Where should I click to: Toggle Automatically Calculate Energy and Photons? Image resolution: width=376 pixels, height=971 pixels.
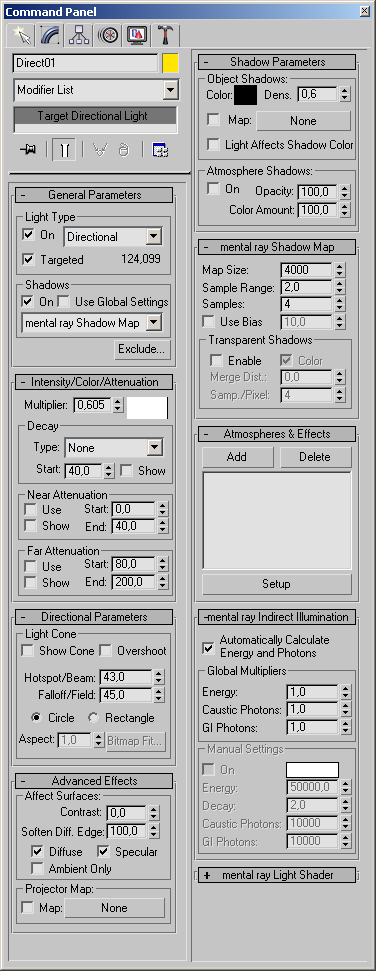pyautogui.click(x=209, y=648)
